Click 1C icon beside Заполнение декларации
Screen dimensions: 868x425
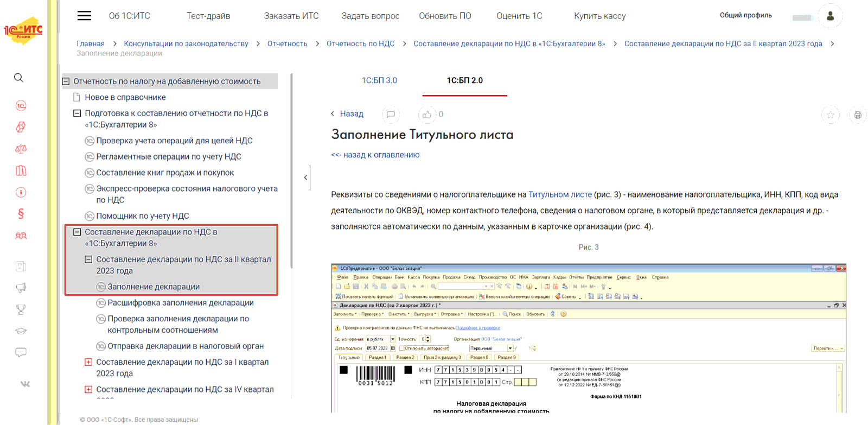point(101,287)
